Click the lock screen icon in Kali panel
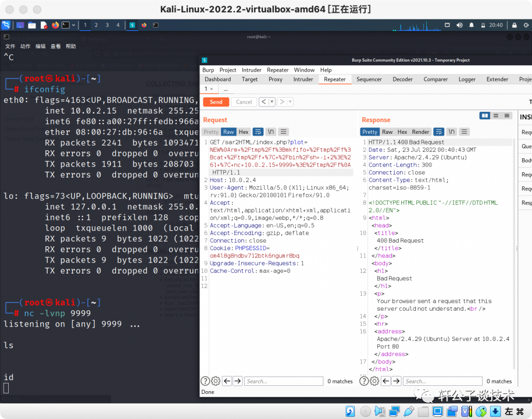 [x=515, y=25]
